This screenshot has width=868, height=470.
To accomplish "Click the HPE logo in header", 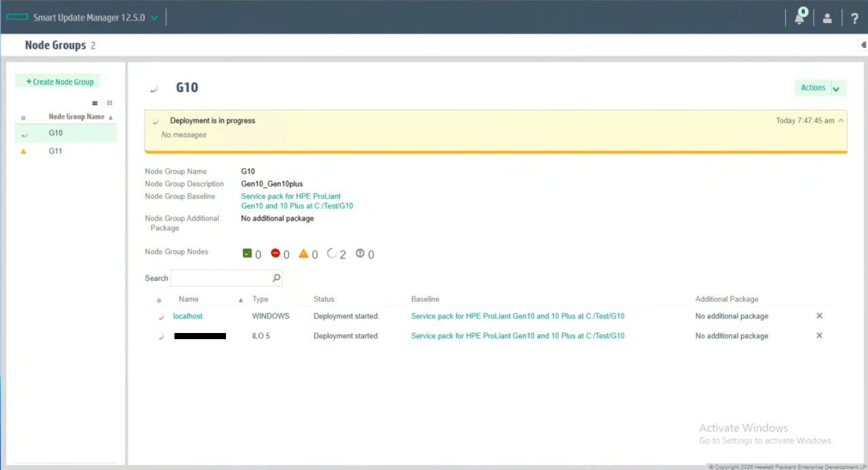I will pos(17,18).
